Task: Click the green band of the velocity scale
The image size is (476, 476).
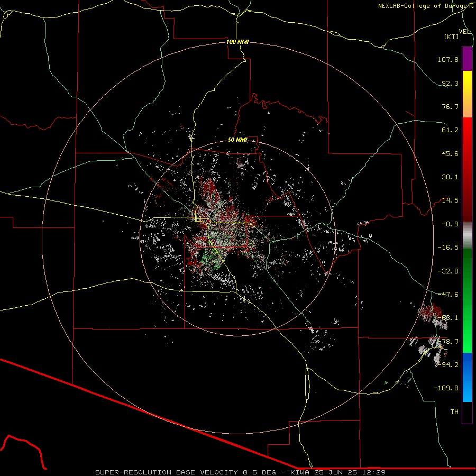Action: (467, 300)
